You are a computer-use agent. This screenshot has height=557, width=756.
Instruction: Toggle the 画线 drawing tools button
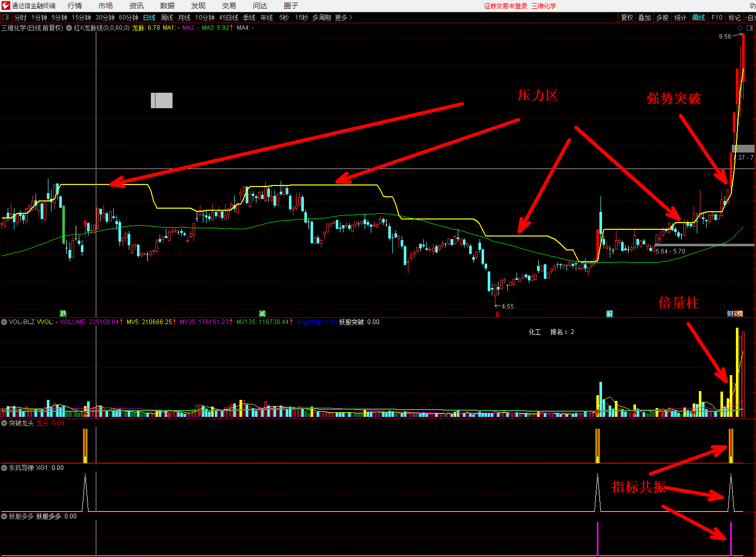click(x=699, y=18)
